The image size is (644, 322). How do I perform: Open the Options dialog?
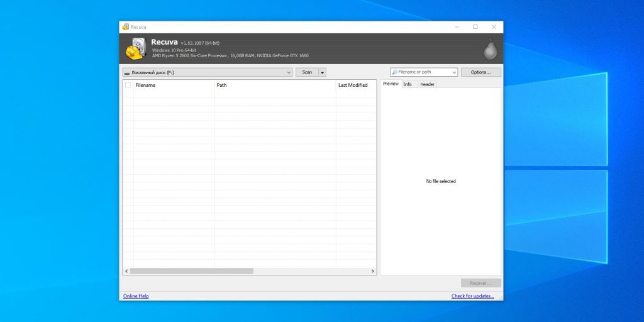coord(480,72)
